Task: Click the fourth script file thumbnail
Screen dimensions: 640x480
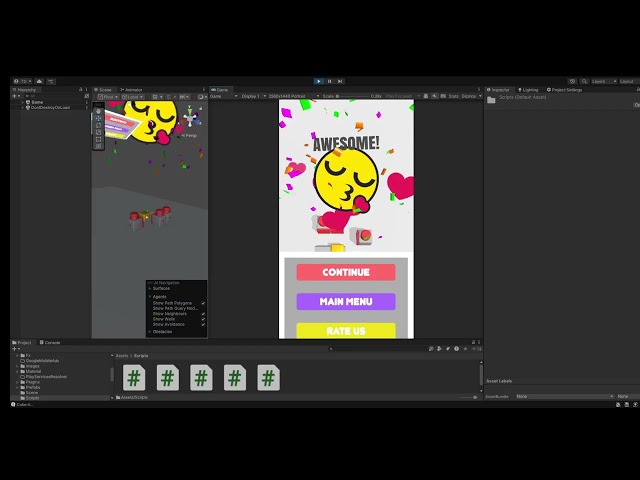Action: 235,378
